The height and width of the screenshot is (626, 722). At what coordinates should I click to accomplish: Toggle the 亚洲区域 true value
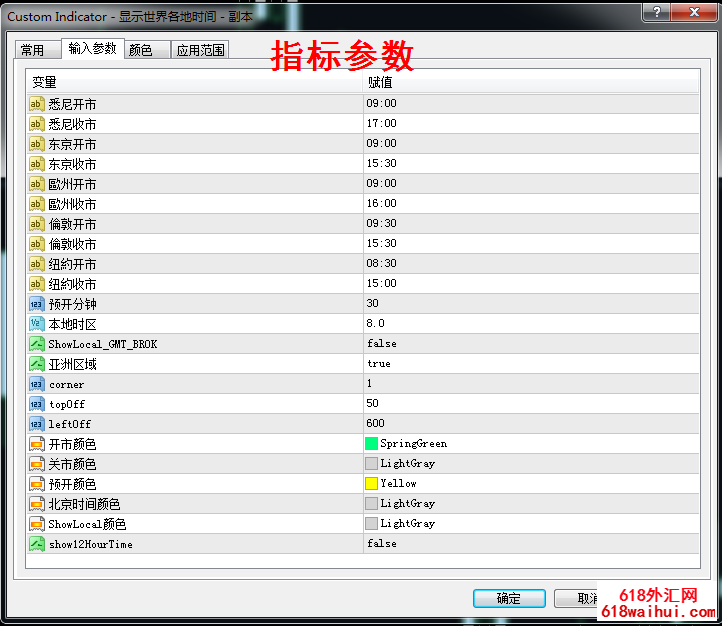(379, 364)
